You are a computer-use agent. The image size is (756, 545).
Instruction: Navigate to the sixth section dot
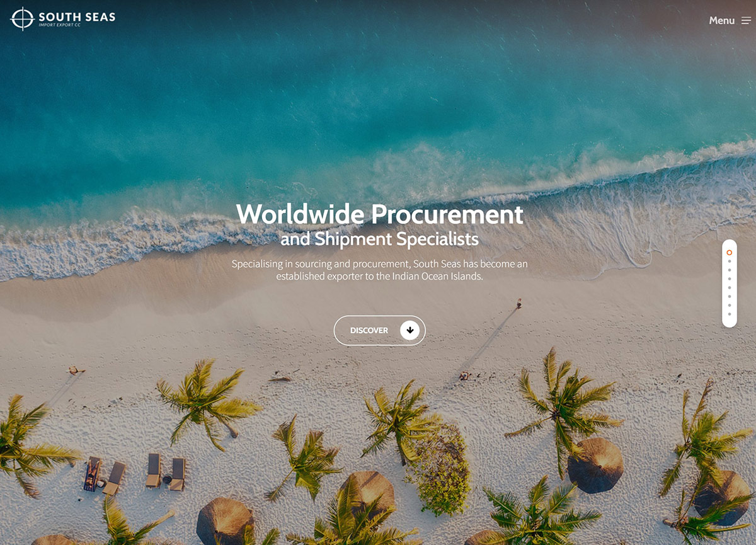(x=729, y=296)
